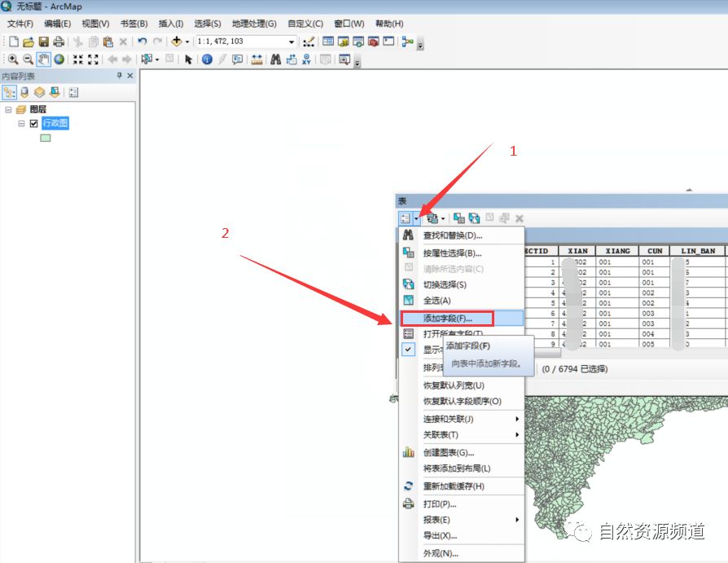Open the Editor toolbar icon

(309, 42)
